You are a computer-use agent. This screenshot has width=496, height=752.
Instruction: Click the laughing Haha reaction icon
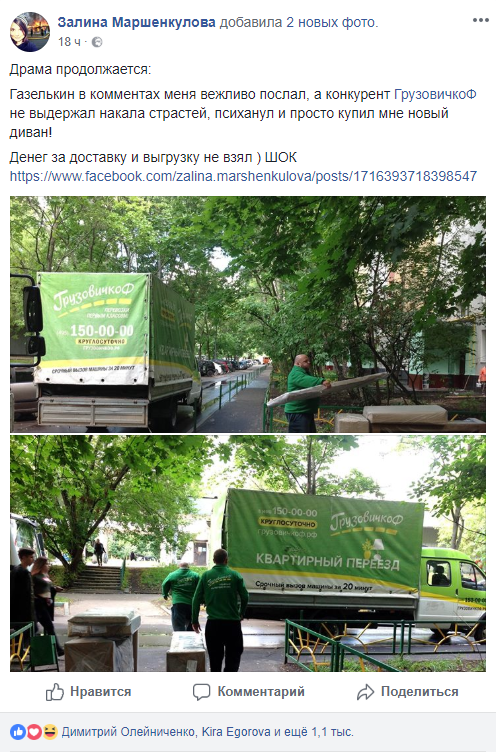49,732
